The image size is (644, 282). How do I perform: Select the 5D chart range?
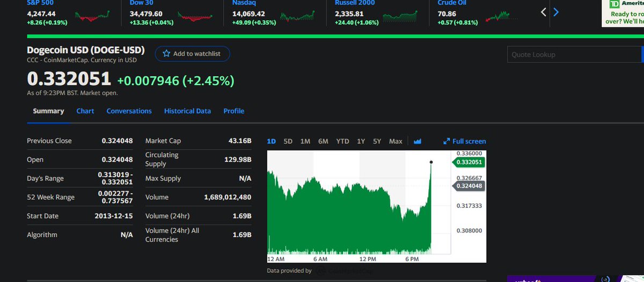tap(288, 141)
